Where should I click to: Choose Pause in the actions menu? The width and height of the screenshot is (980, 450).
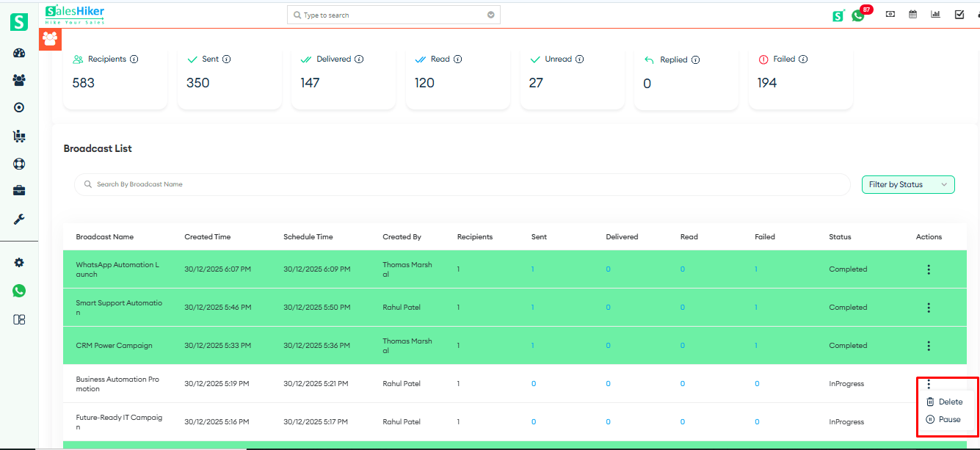[949, 419]
